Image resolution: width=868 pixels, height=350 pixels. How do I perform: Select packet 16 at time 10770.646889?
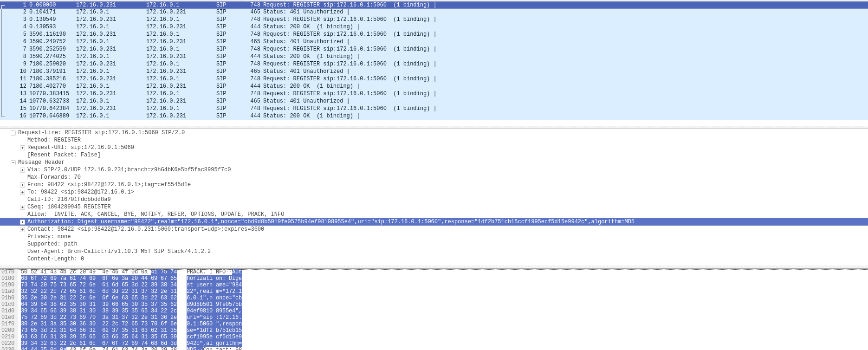coord(434,116)
